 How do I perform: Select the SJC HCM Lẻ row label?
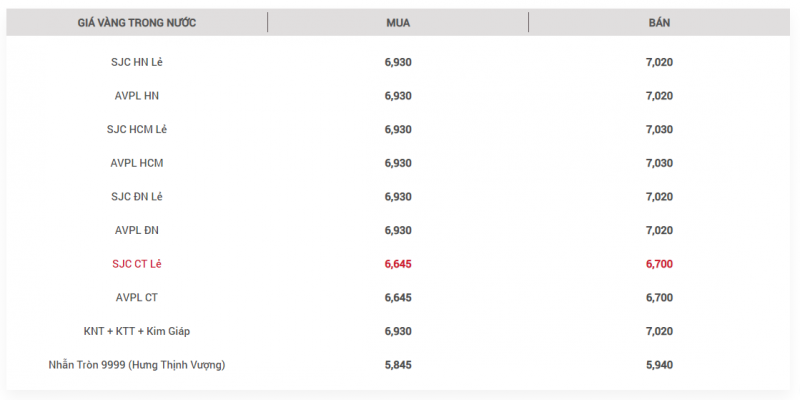click(136, 129)
